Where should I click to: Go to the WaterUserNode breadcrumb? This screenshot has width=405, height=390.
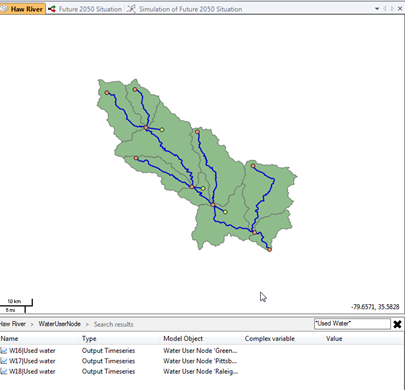pos(59,324)
